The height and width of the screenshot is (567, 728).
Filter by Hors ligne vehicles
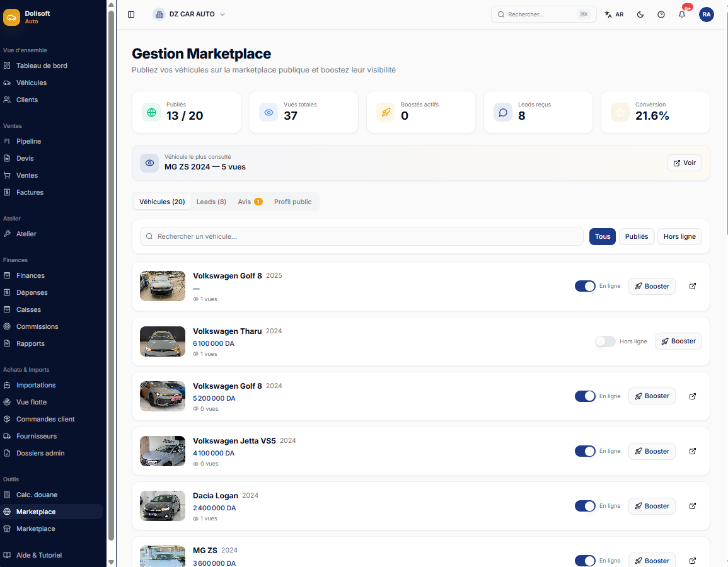679,237
